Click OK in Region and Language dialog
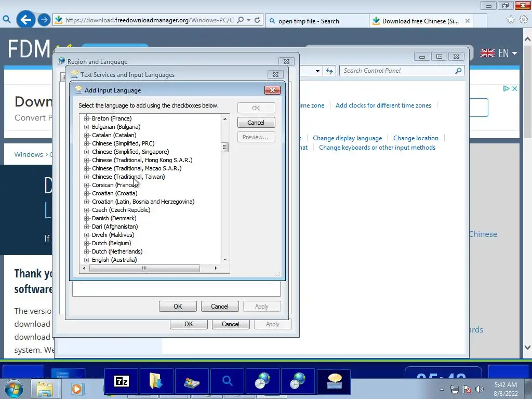532x399 pixels. click(189, 324)
